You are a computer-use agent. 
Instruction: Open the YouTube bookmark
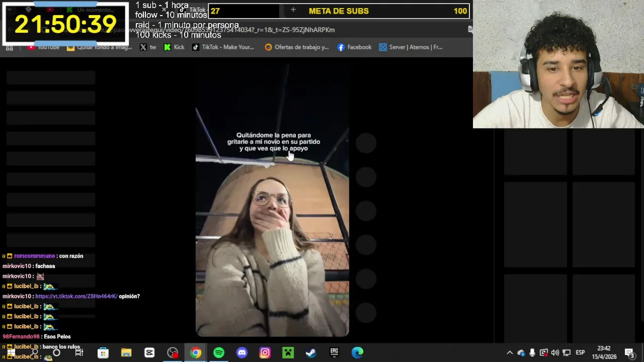[43, 47]
